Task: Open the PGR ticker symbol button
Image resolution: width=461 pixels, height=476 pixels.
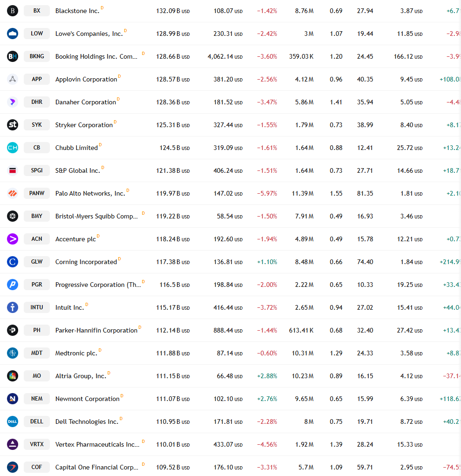Action: (37, 285)
